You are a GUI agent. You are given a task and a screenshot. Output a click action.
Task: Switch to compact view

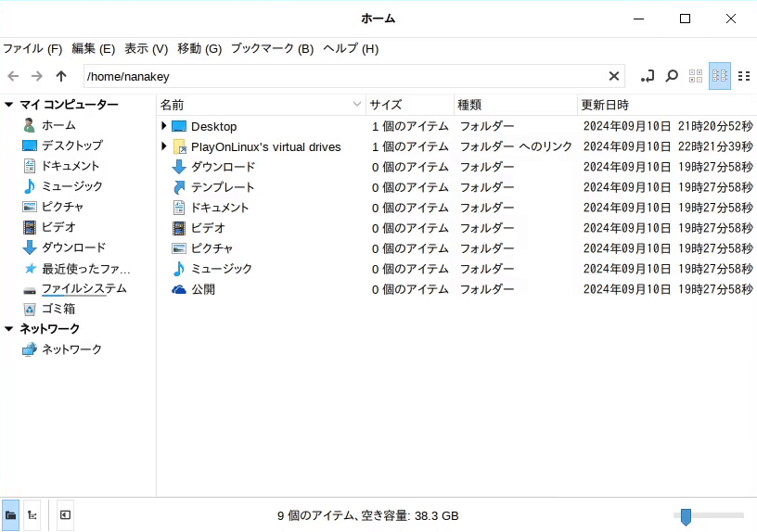coord(744,76)
